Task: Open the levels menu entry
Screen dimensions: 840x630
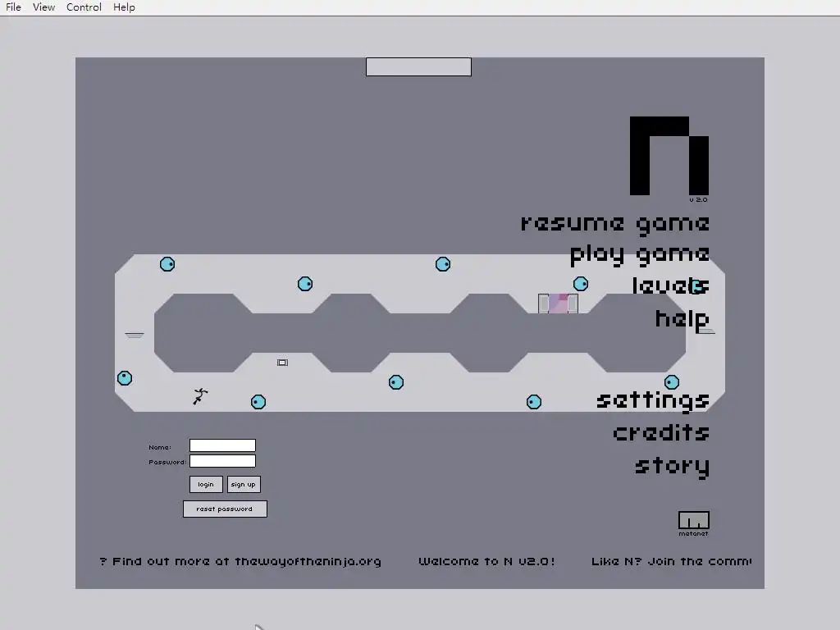Action: click(x=671, y=285)
